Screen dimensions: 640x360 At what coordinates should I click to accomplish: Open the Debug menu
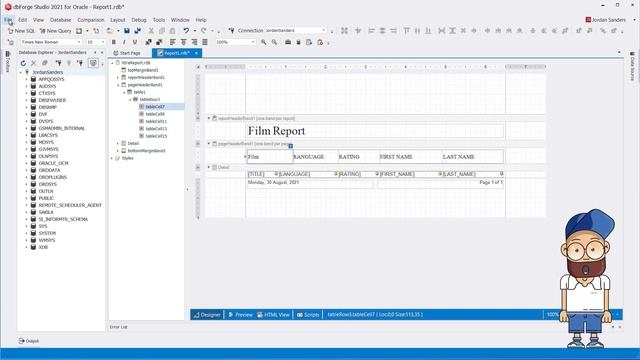139,20
